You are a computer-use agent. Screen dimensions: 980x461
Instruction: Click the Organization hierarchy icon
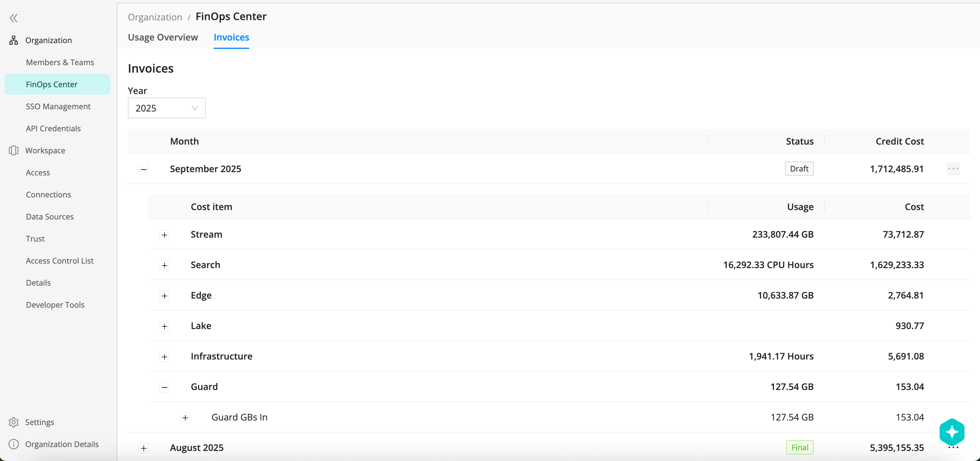pyautogui.click(x=14, y=40)
